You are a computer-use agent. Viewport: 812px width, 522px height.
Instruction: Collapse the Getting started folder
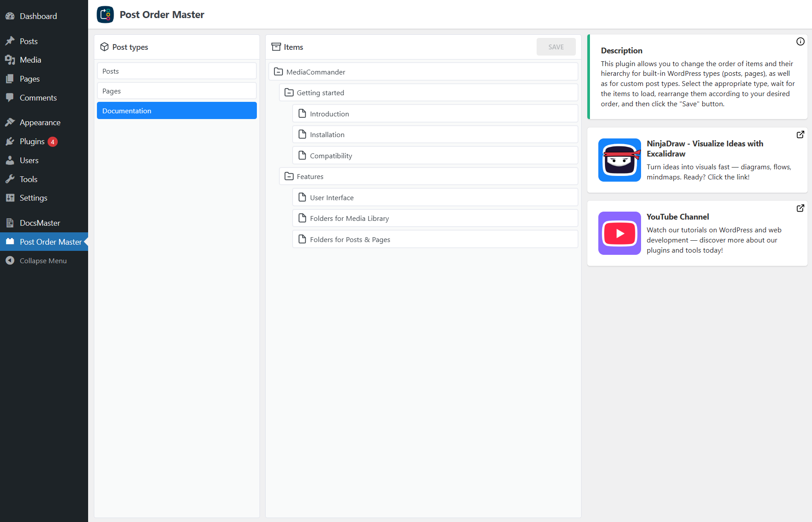click(289, 93)
